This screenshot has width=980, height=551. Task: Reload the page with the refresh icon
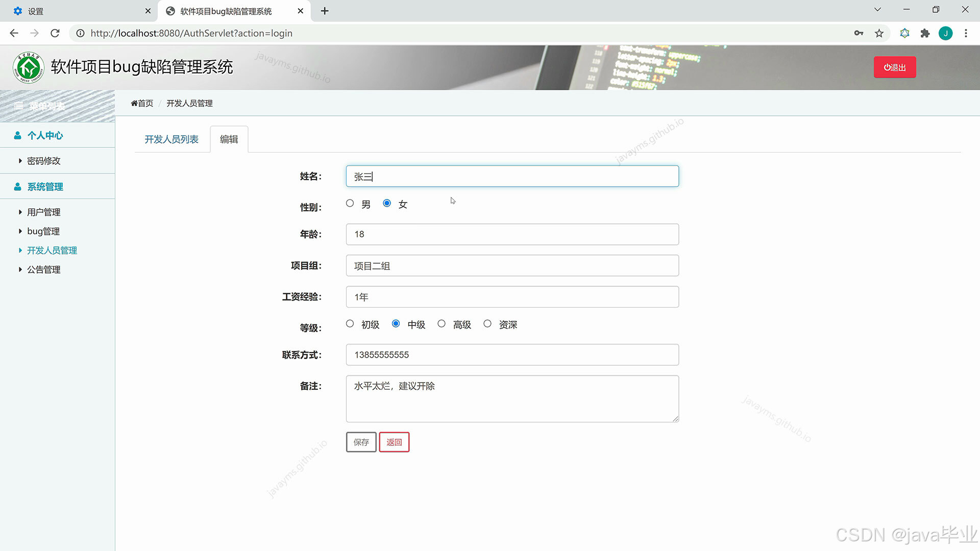(55, 33)
